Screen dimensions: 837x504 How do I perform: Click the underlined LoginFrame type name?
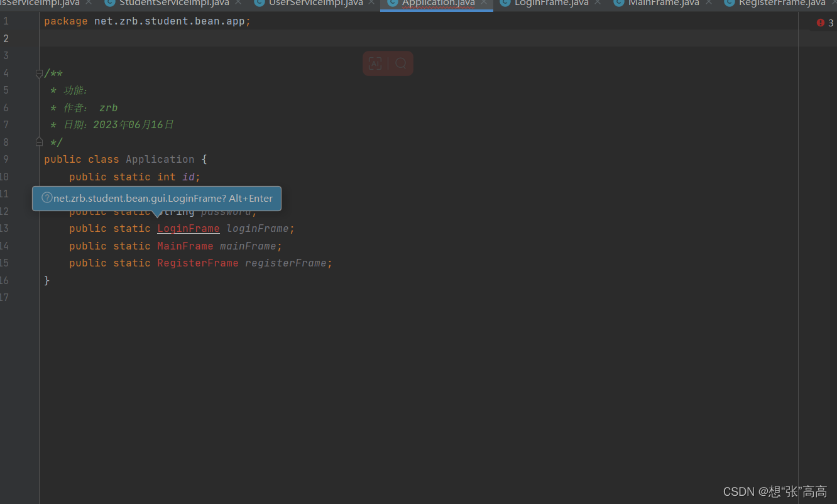[189, 229]
